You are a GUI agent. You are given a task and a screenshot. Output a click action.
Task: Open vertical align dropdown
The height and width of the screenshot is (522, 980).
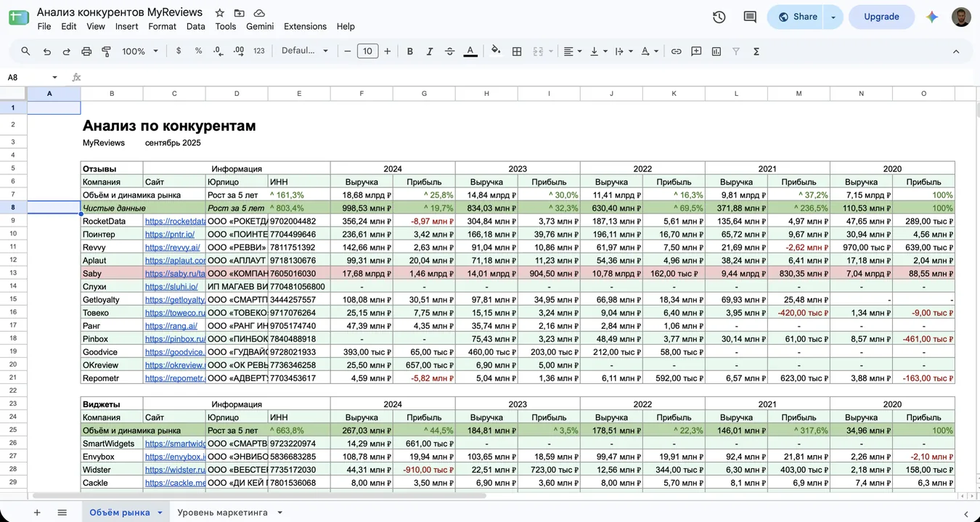(599, 52)
